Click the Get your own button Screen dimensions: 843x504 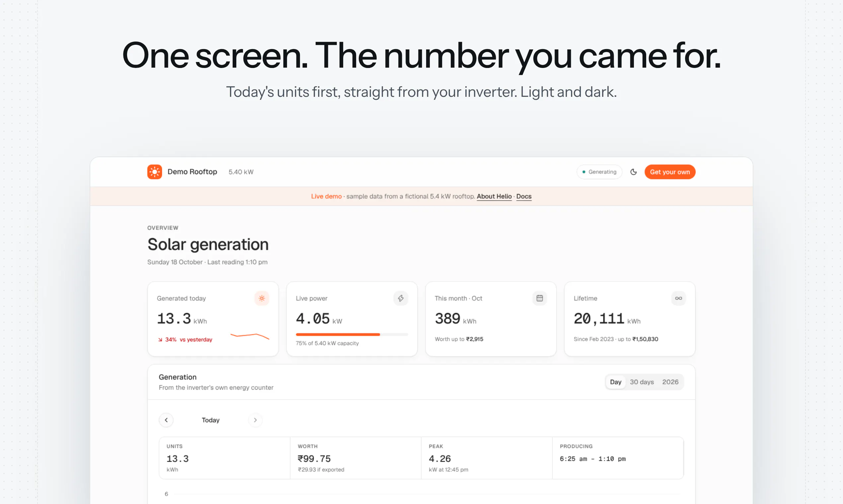click(670, 172)
